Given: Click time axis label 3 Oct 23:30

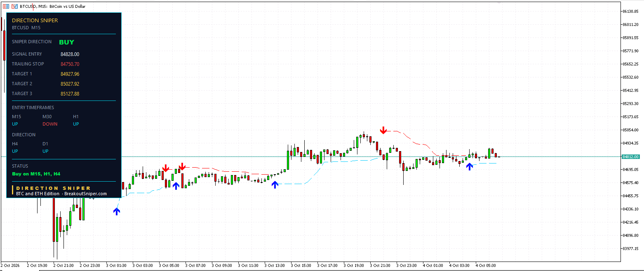Looking at the screenshot, I should (407, 266).
